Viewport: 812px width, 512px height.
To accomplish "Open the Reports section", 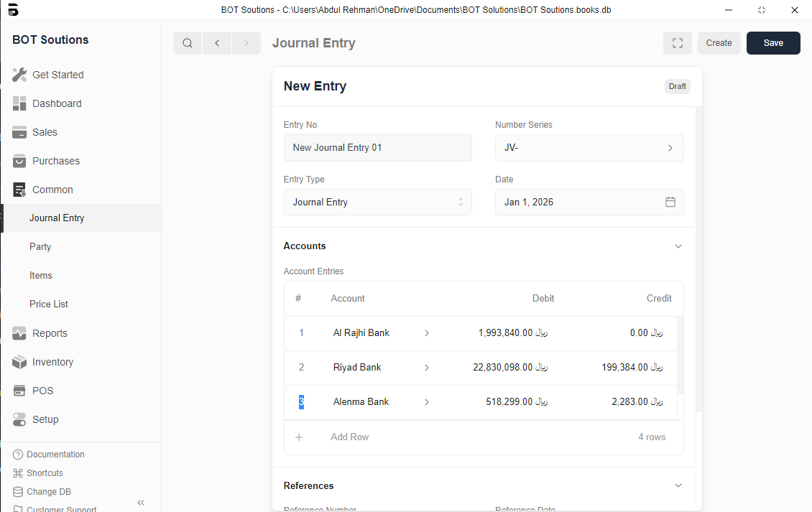I will (x=50, y=333).
